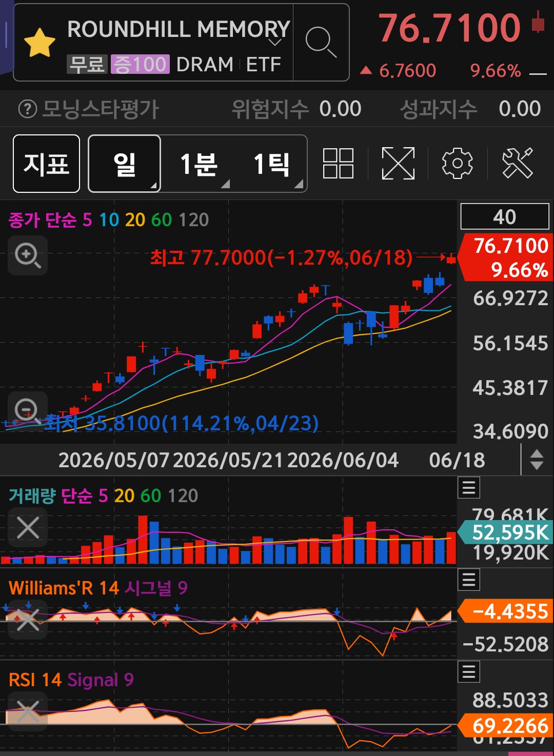Open the RSI panel menu icon
Viewport: 554px width, 756px height.
point(469,671)
